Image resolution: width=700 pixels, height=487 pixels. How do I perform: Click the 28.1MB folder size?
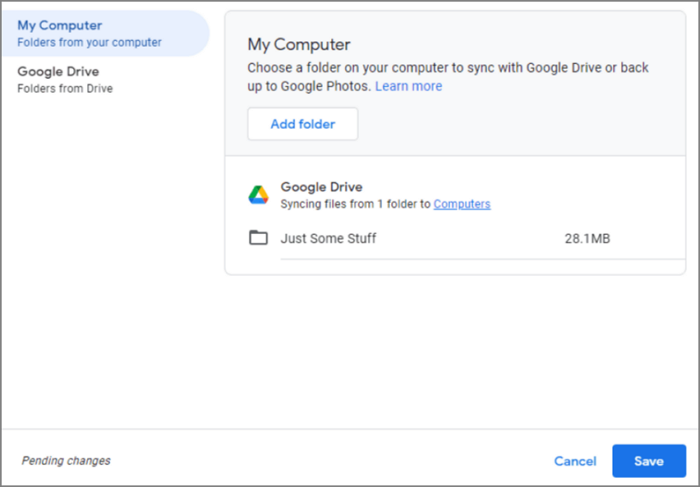[x=587, y=238]
